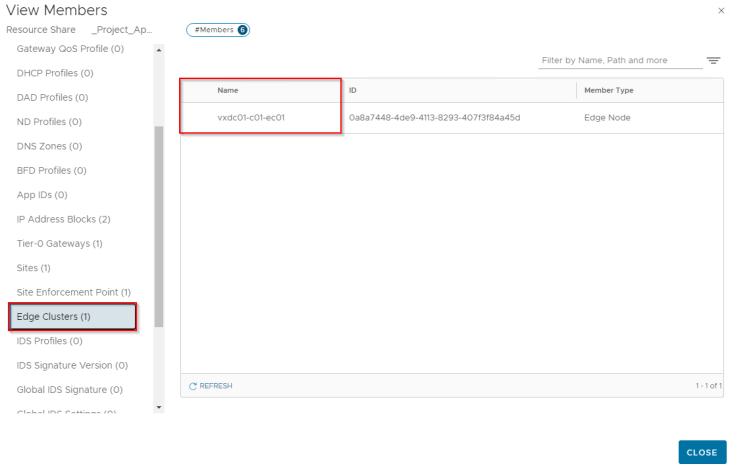Click the _Project_Ap... resource share name
This screenshot has height=466, width=730.
click(x=122, y=30)
